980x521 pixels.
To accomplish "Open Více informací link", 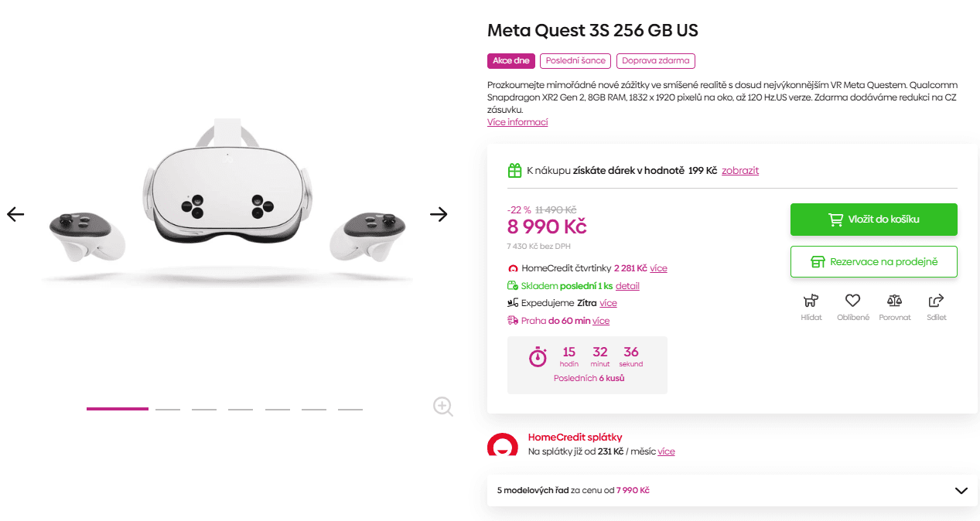I will (x=517, y=121).
